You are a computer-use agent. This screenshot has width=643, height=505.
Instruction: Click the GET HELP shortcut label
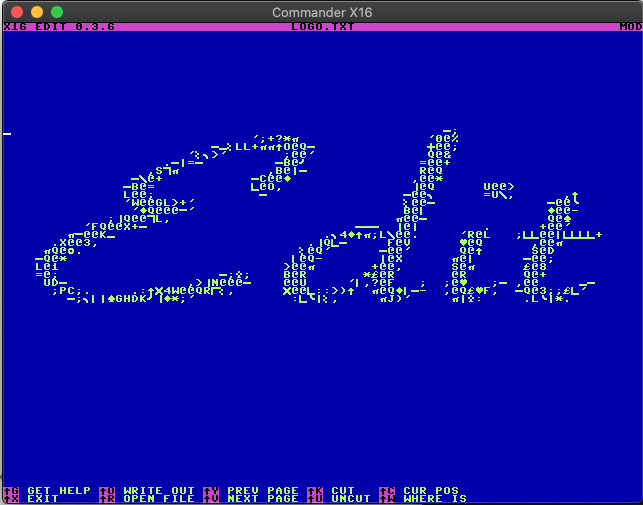click(59, 491)
